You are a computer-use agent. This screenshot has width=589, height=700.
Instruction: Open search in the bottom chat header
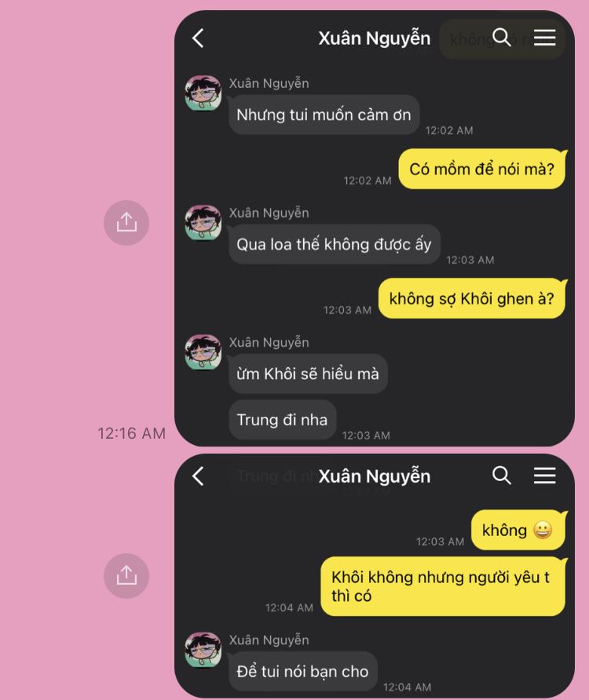[x=501, y=475]
